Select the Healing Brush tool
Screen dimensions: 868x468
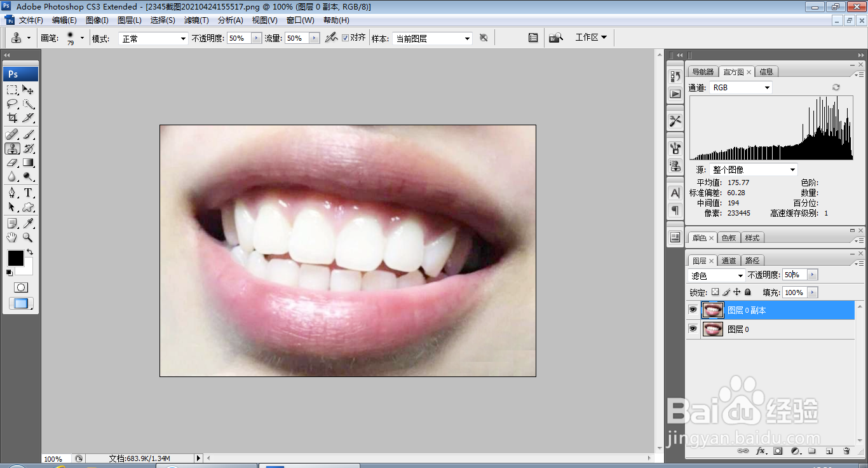(12, 134)
